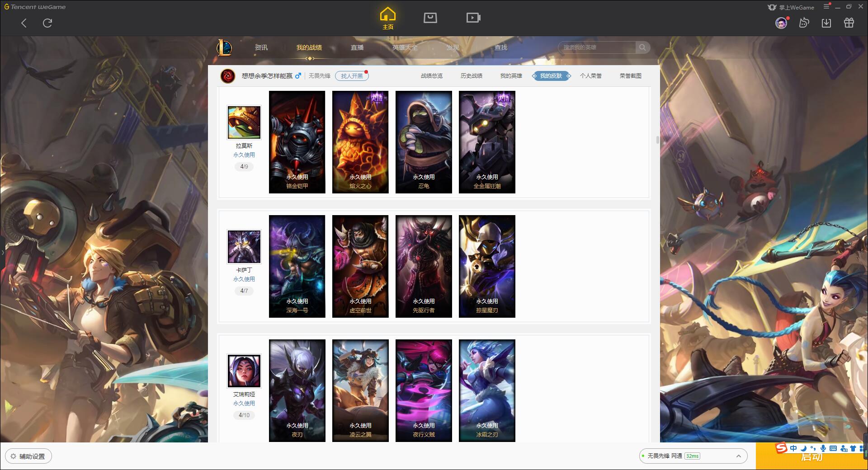Open the 全金属狂潮 skin card
This screenshot has width=868, height=470.
[x=487, y=142]
